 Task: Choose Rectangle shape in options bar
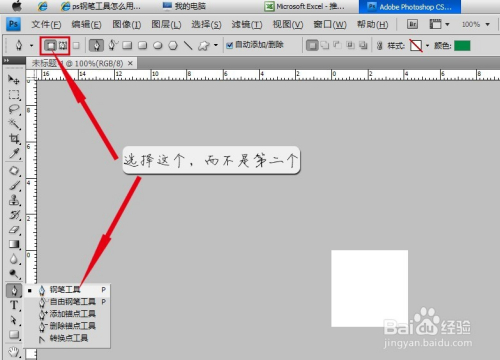pos(127,45)
